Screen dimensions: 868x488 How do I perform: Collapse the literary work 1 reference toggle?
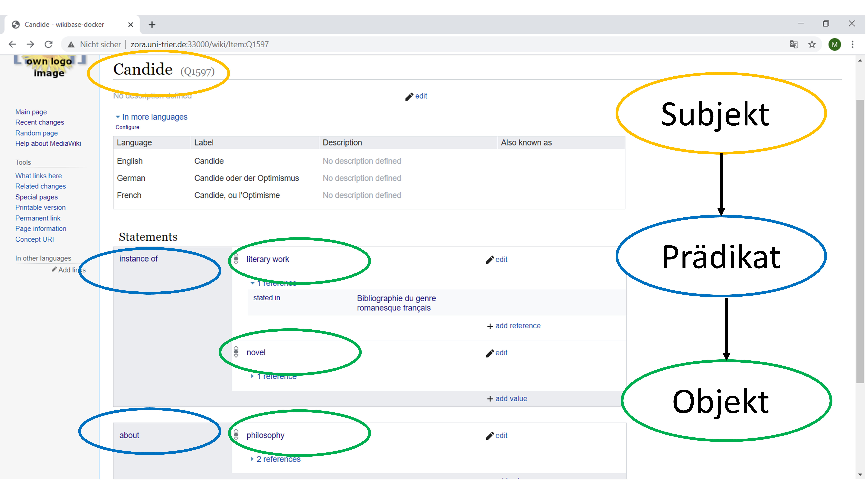tap(274, 283)
